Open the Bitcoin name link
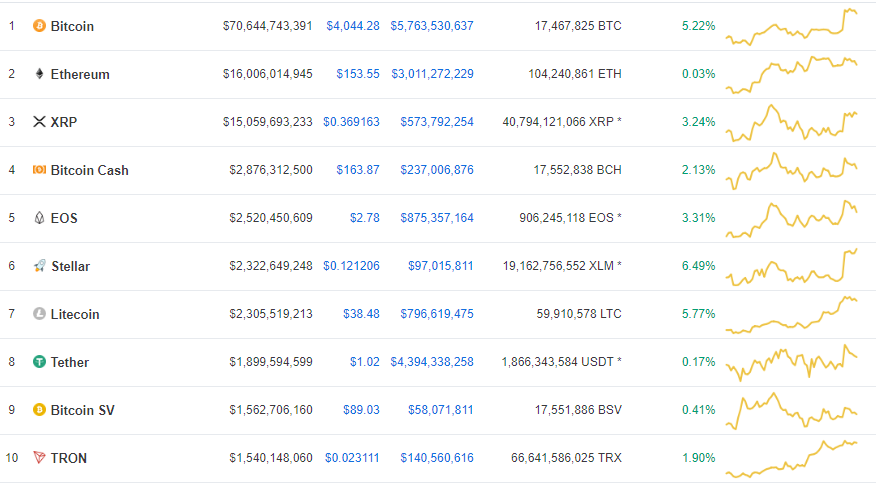 [x=72, y=26]
